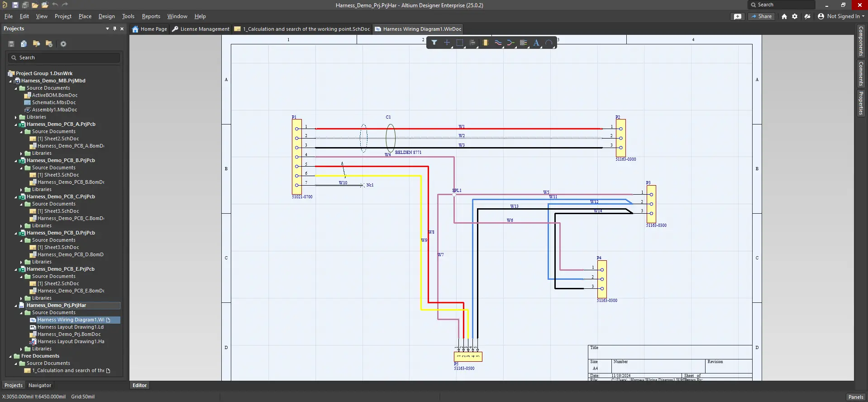868x402 pixels.
Task: Select the Place Connector tool icon
Action: 485,43
